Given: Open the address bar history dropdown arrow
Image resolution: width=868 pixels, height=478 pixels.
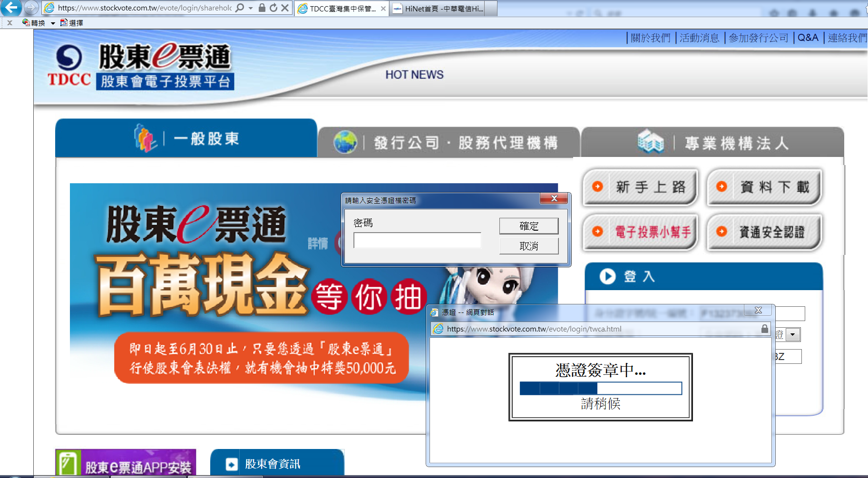Looking at the screenshot, I should (x=251, y=8).
